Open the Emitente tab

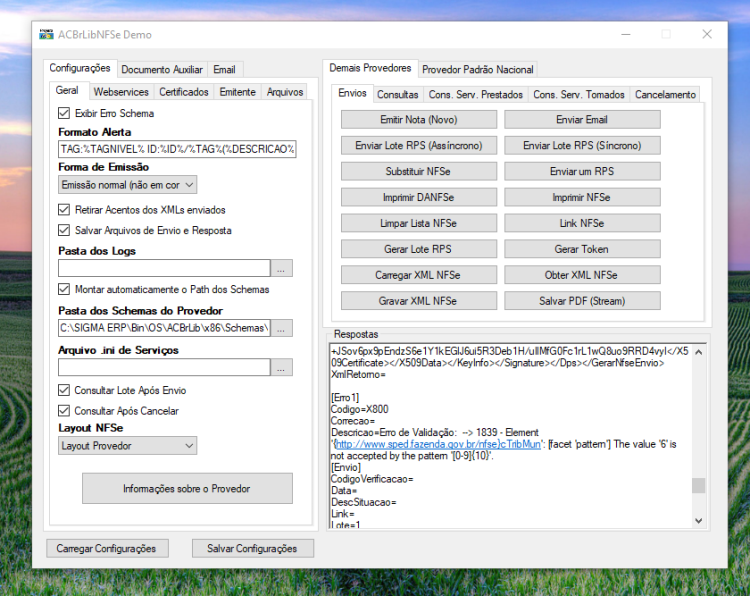click(237, 92)
